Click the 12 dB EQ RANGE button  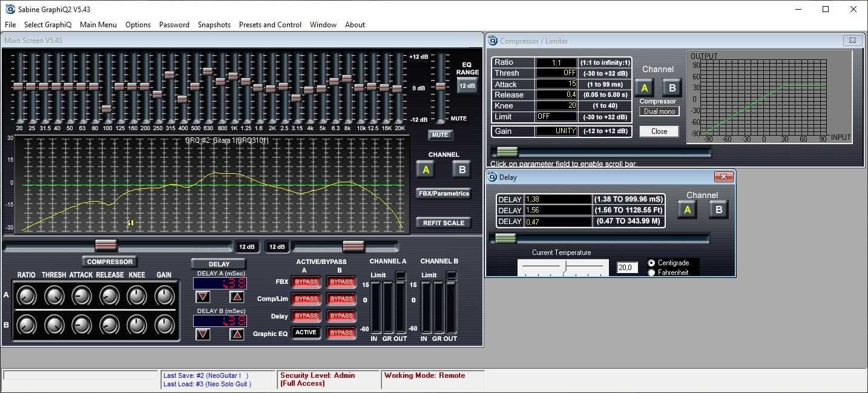467,86
